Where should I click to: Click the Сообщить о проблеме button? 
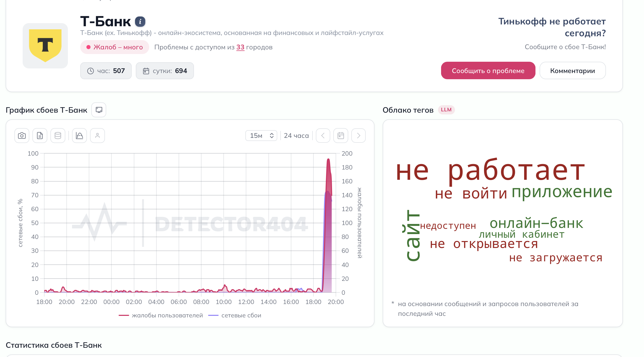(x=488, y=71)
